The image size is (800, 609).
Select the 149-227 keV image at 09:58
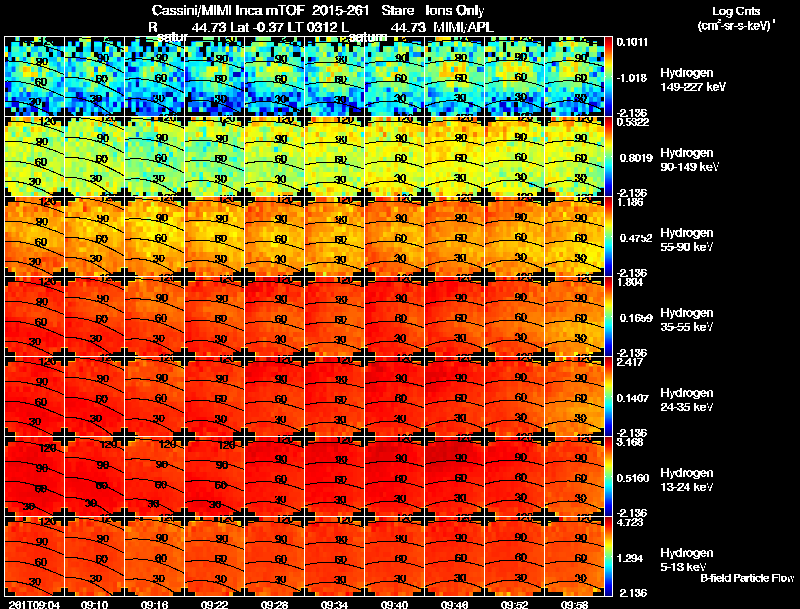click(x=574, y=77)
